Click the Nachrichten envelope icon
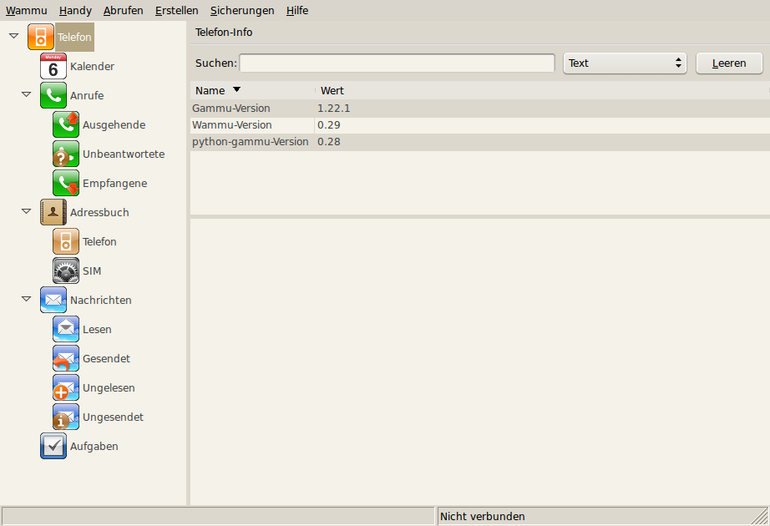Screen dimensions: 770x526 pos(53,300)
